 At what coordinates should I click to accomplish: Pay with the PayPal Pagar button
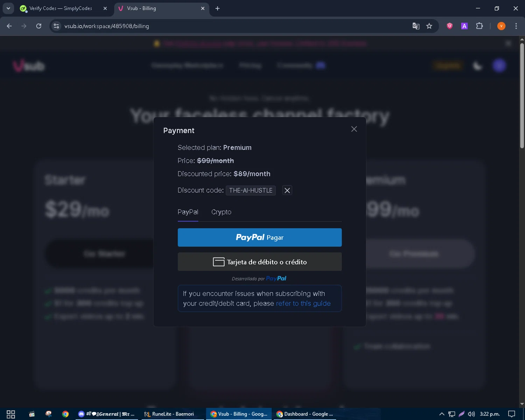point(260,237)
